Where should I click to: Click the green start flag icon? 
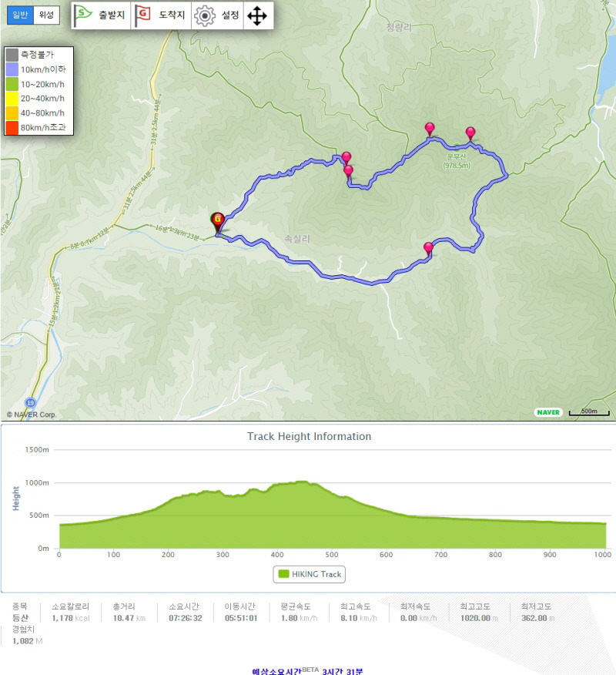click(82, 15)
